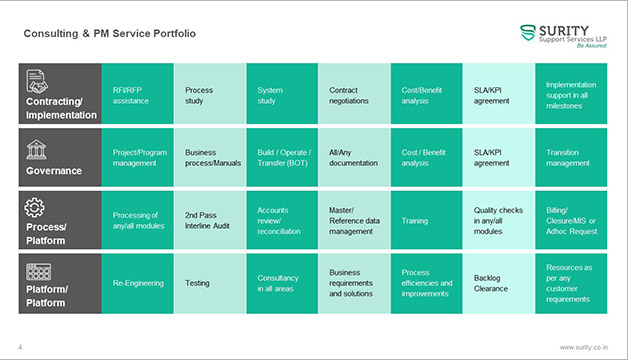Select the Governance row header
Screen dimensions: 628x360
[60, 157]
